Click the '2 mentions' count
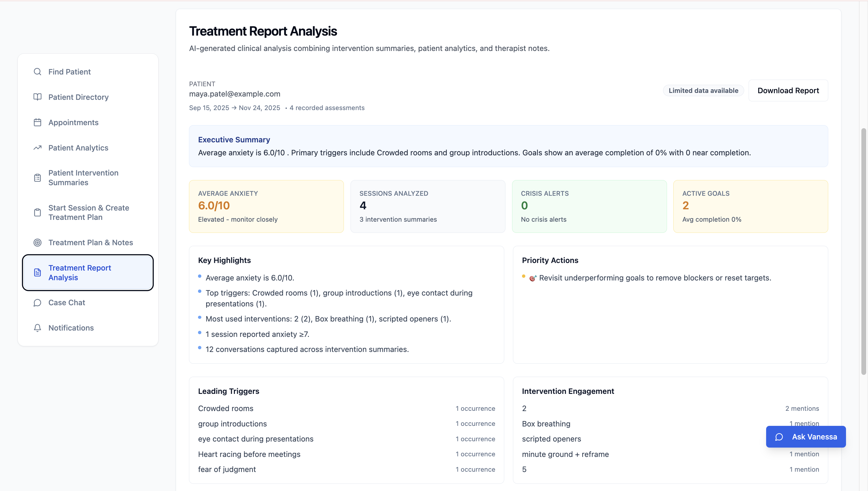Viewport: 868px width, 491px height. (802, 409)
